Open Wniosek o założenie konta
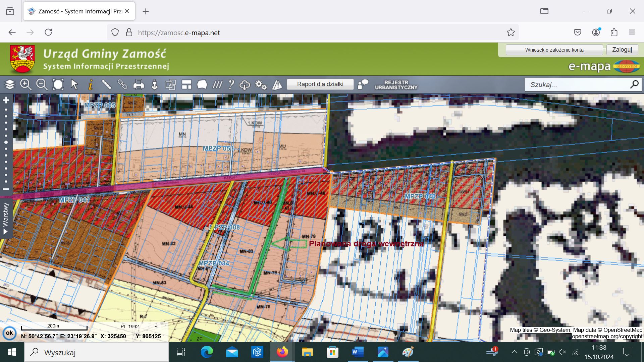This screenshot has height=362, width=644. [x=554, y=50]
